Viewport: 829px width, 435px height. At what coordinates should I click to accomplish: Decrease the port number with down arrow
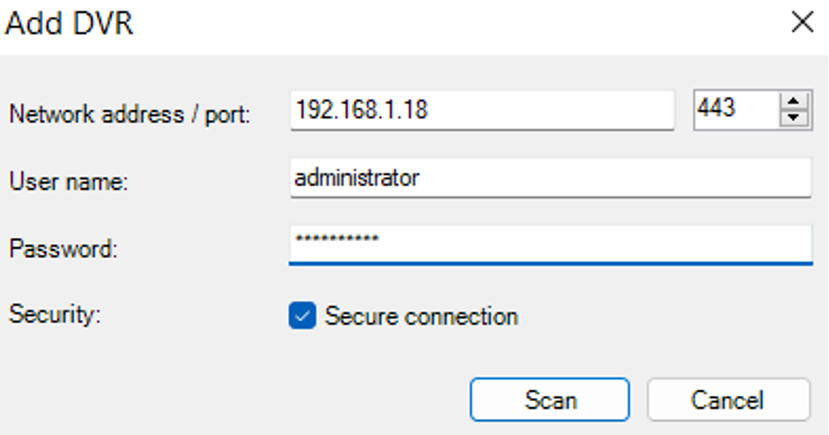(795, 118)
